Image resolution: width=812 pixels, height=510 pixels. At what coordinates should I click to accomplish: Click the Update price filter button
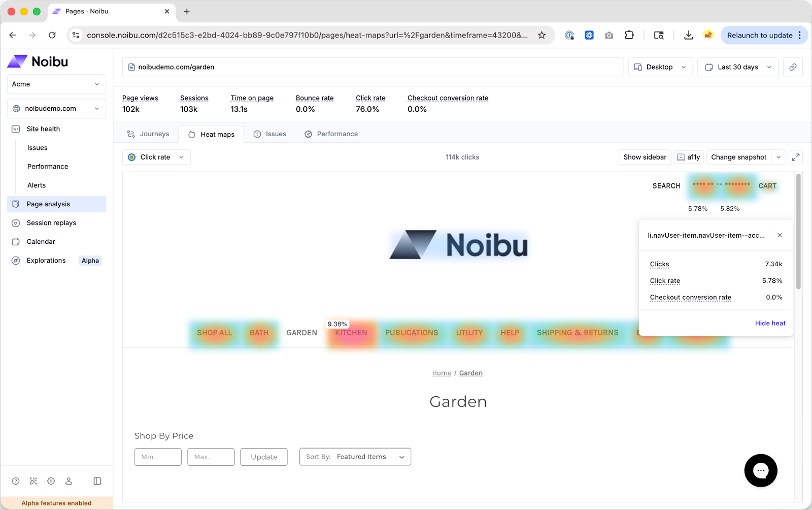[264, 457]
